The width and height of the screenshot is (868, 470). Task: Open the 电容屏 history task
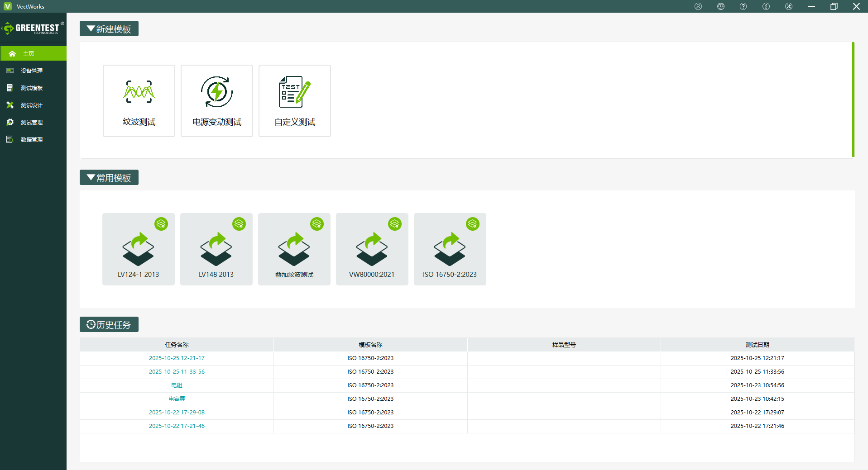[177, 399]
